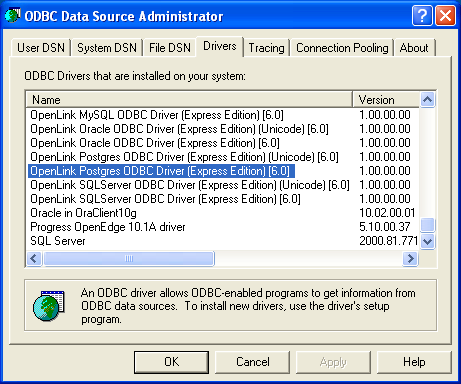
Task: Click the horizontal scrollbar left arrow
Action: tap(34, 258)
